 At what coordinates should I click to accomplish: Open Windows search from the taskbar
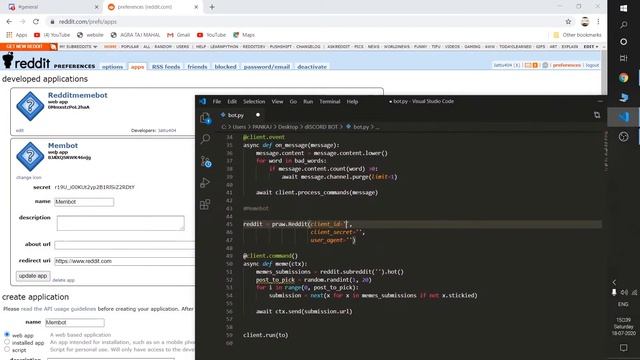pyautogui.click(x=623, y=25)
